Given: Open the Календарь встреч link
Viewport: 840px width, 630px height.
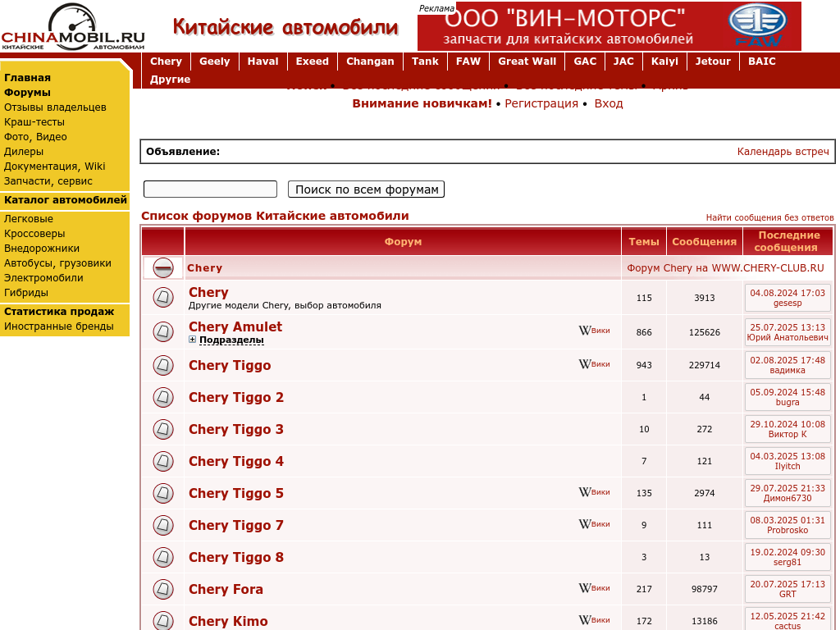Looking at the screenshot, I should (783, 152).
